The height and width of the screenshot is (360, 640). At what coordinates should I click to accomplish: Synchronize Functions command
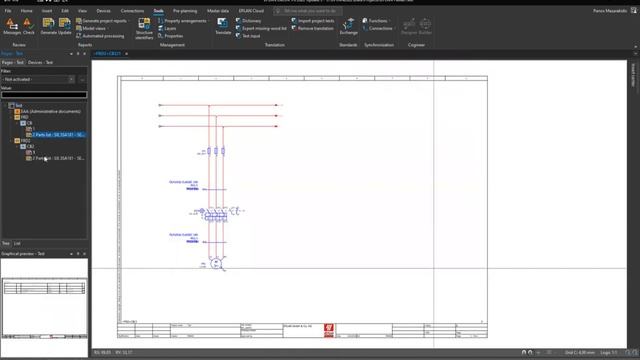[x=376, y=21]
